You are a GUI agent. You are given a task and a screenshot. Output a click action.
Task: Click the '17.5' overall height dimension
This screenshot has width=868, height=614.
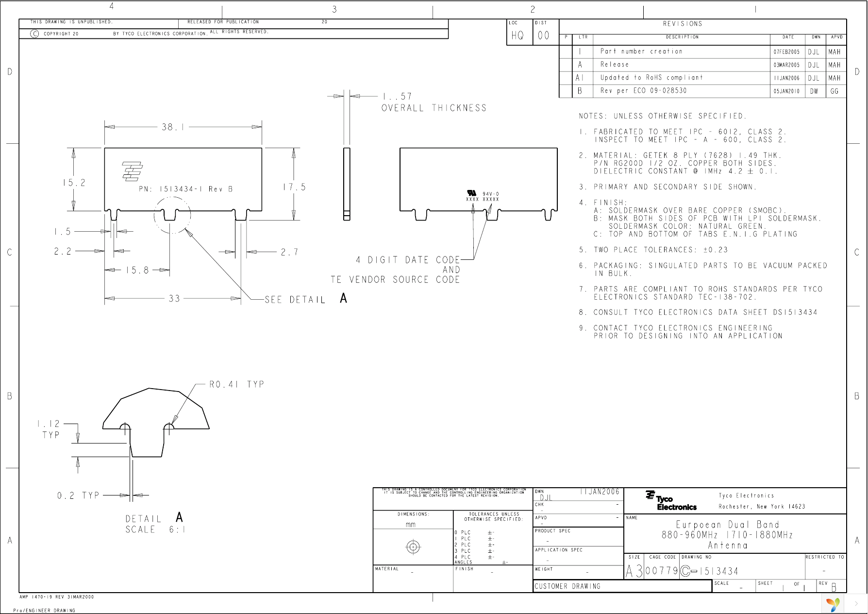[294, 187]
